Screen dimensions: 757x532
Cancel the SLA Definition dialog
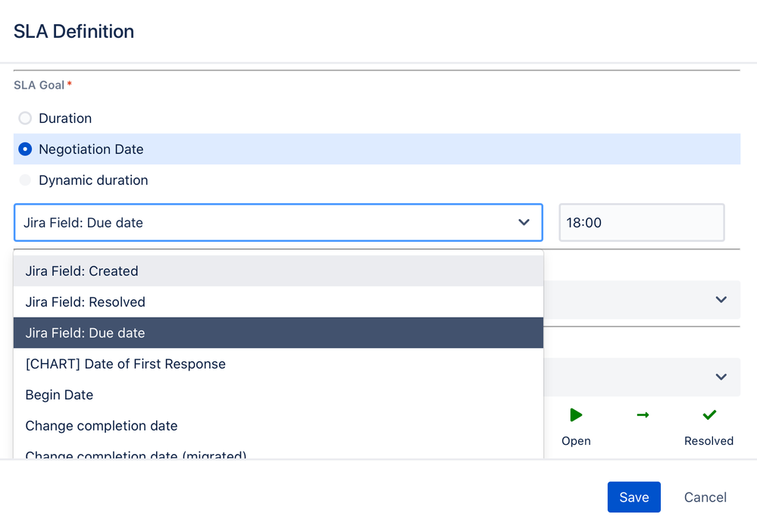click(x=705, y=497)
